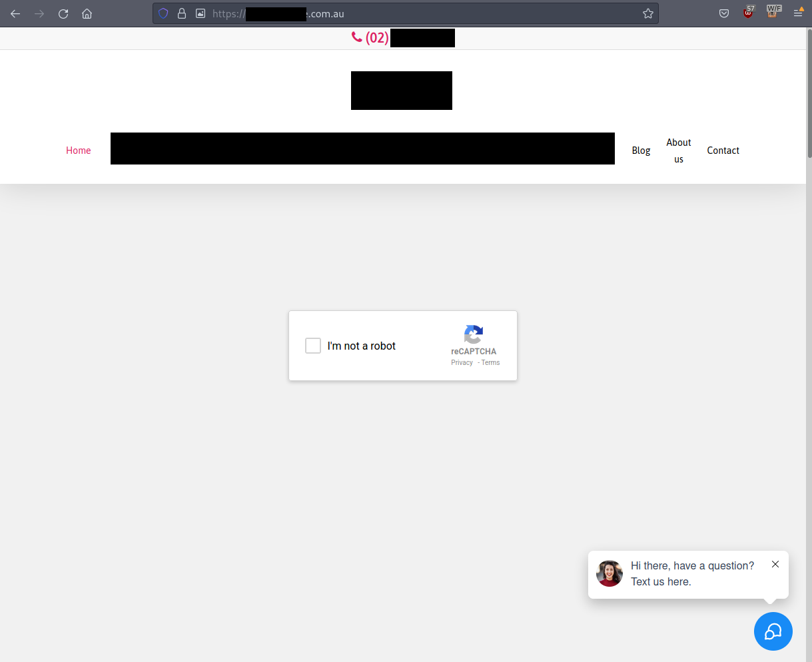The height and width of the screenshot is (662, 812).
Task: Check the I'm not a robot checkbox
Action: (313, 346)
